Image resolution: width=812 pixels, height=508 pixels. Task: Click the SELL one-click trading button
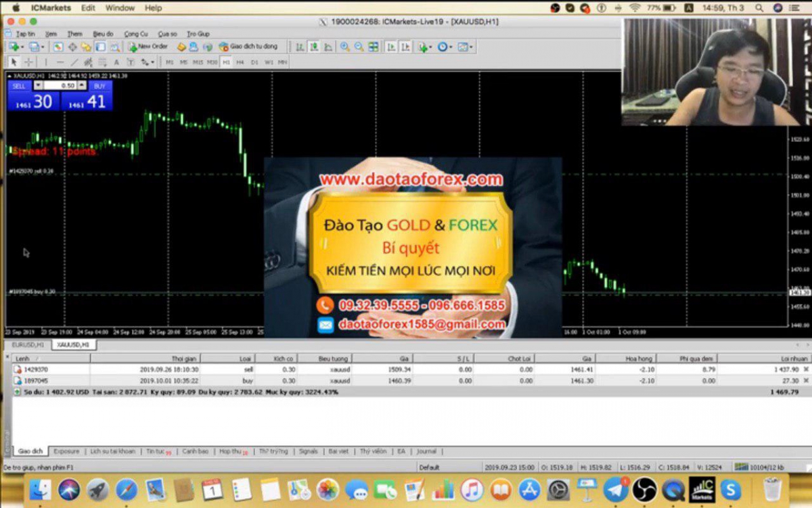[19, 86]
